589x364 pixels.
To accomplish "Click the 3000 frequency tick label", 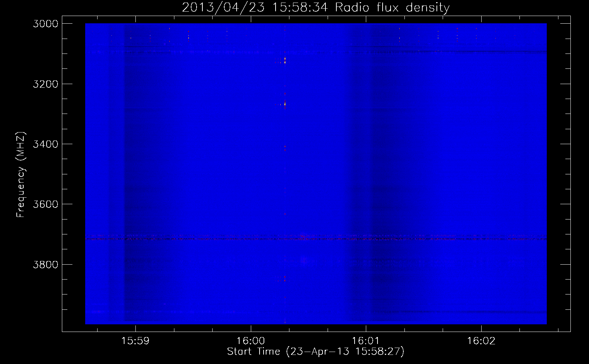I will (x=46, y=24).
